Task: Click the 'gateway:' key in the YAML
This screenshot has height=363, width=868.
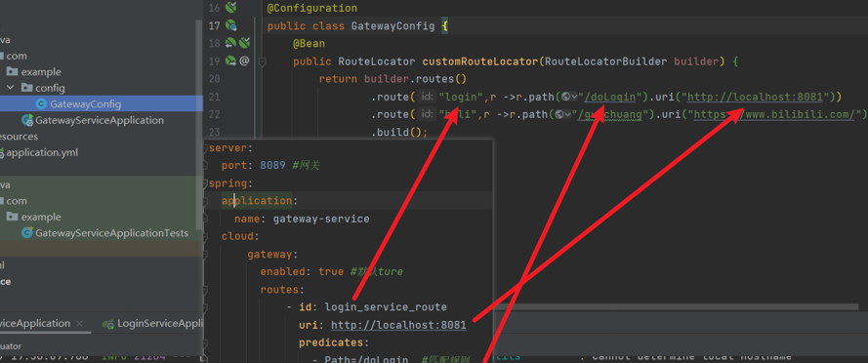Action: 272,255
